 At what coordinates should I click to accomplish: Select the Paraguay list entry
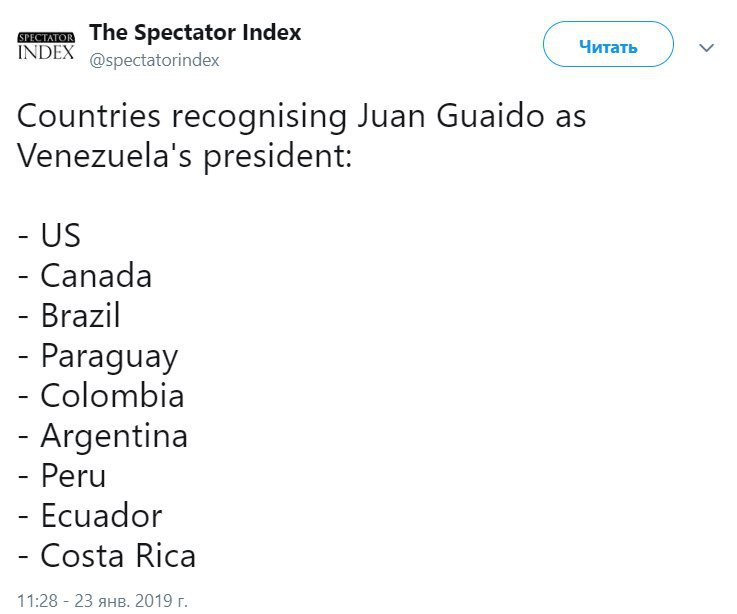(109, 357)
